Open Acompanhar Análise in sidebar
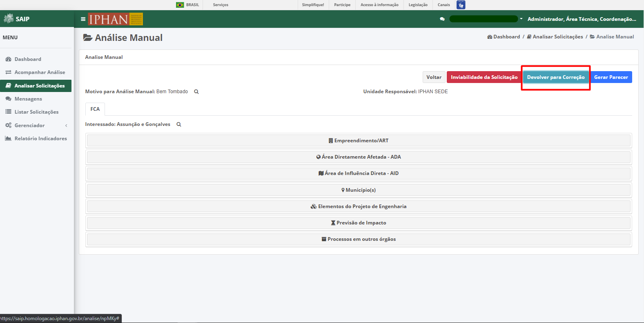644x323 pixels. point(36,72)
